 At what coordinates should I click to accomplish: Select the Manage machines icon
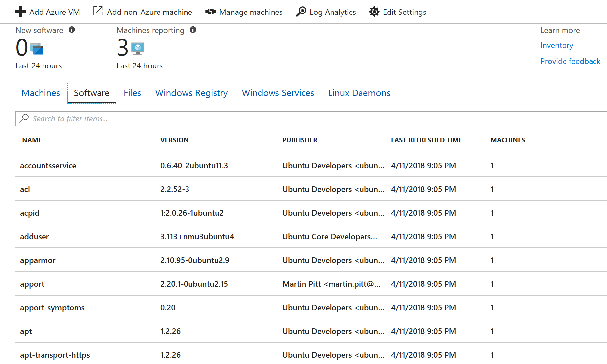210,12
